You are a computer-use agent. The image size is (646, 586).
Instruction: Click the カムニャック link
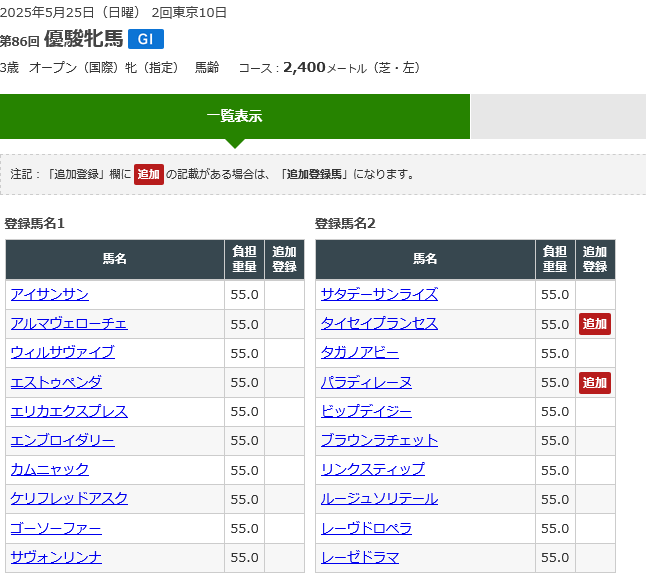point(49,469)
